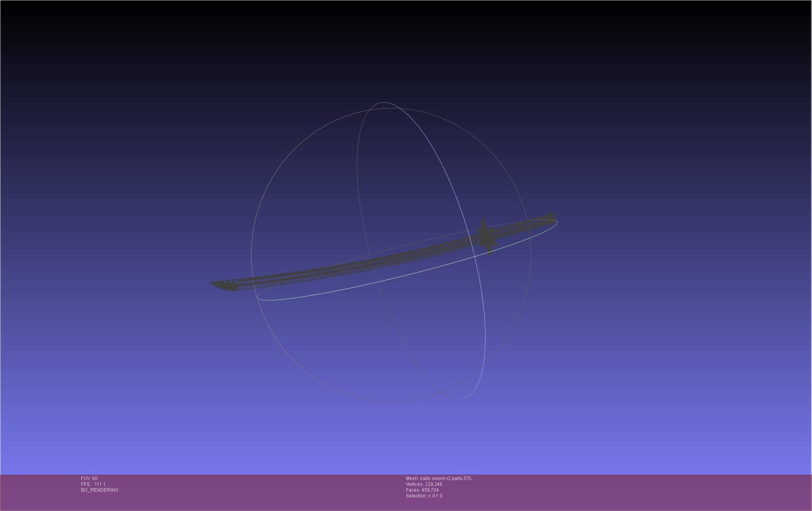This screenshot has height=511, width=812.
Task: Click the FPS 111.1 readout
Action: click(x=93, y=484)
